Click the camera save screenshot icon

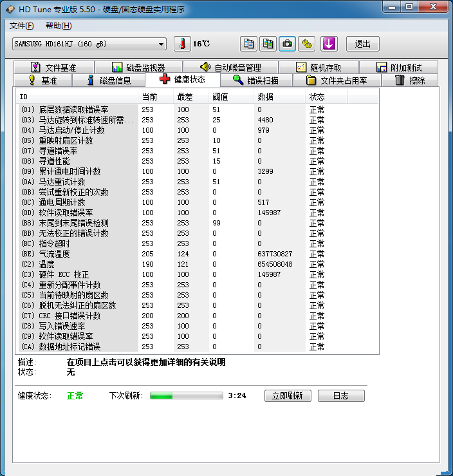pyautogui.click(x=287, y=44)
